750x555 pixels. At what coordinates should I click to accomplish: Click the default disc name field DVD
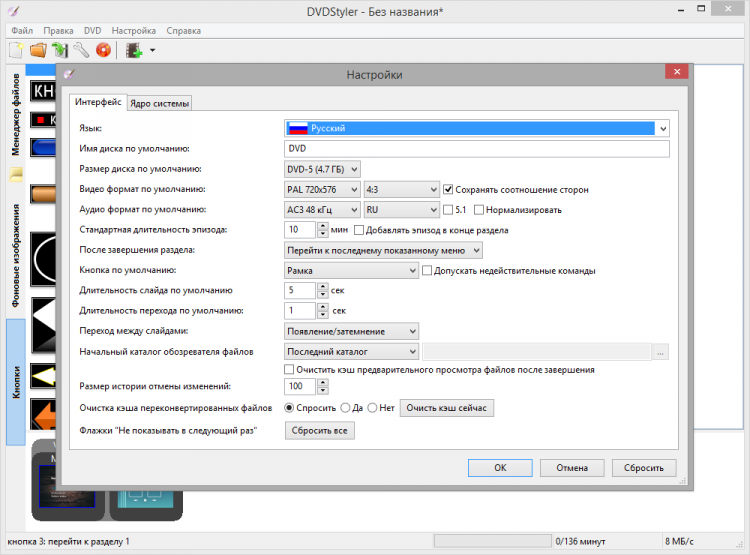pyautogui.click(x=476, y=149)
